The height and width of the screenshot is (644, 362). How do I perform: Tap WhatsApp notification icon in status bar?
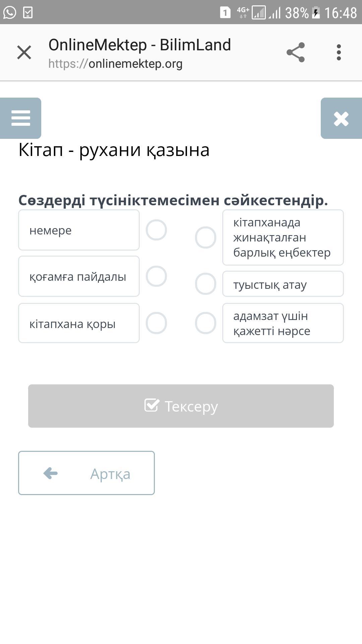point(10,13)
